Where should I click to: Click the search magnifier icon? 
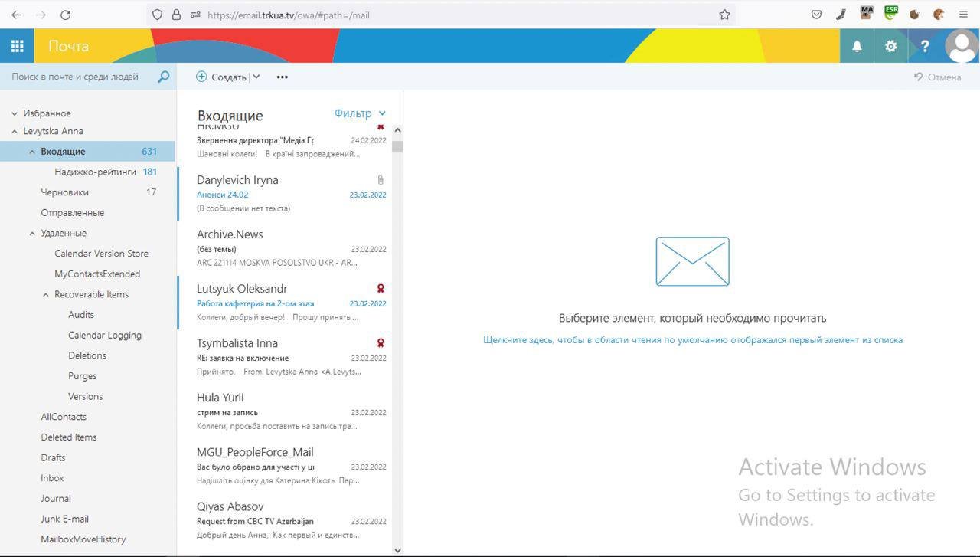163,77
